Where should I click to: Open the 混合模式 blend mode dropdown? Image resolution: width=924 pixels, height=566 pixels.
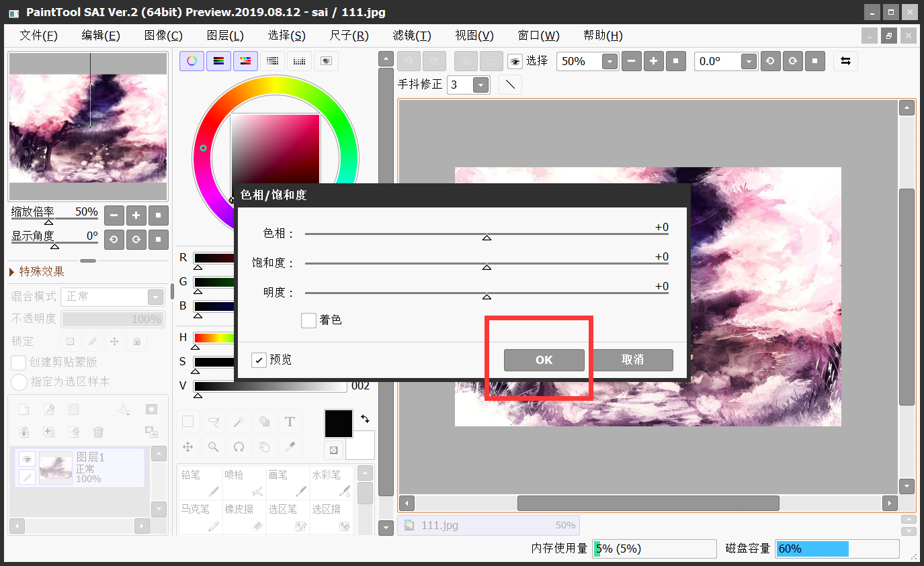click(x=155, y=297)
